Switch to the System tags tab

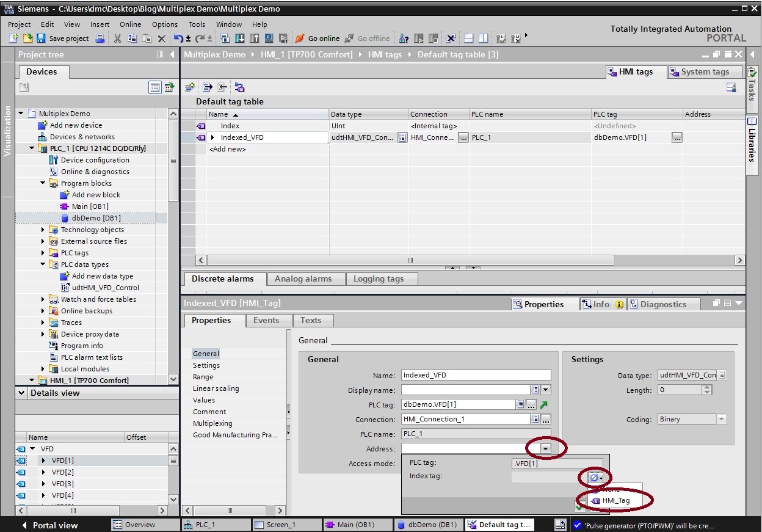point(704,71)
